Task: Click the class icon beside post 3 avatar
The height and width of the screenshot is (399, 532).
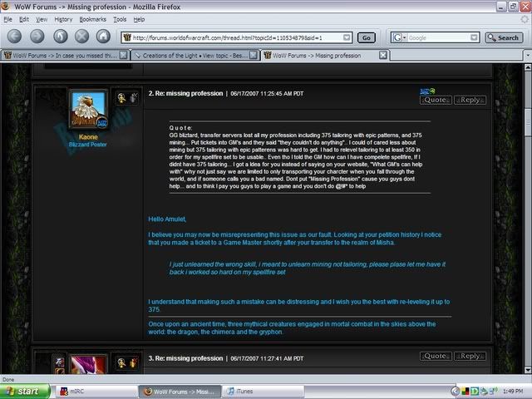Action: click(60, 362)
